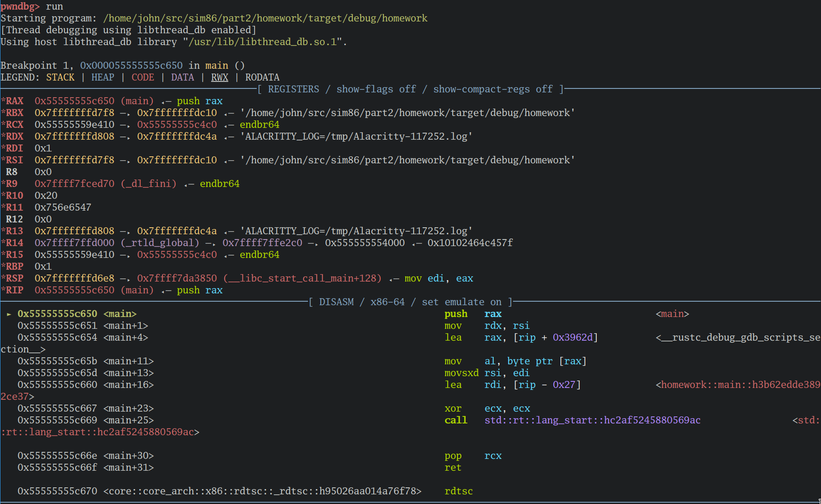The width and height of the screenshot is (821, 504).
Task: Click the RCX register name
Action: pos(14,124)
